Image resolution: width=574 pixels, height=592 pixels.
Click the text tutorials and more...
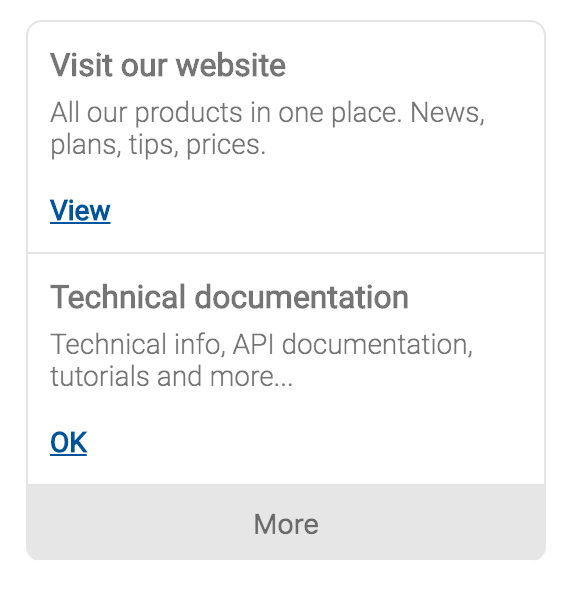coord(171,376)
